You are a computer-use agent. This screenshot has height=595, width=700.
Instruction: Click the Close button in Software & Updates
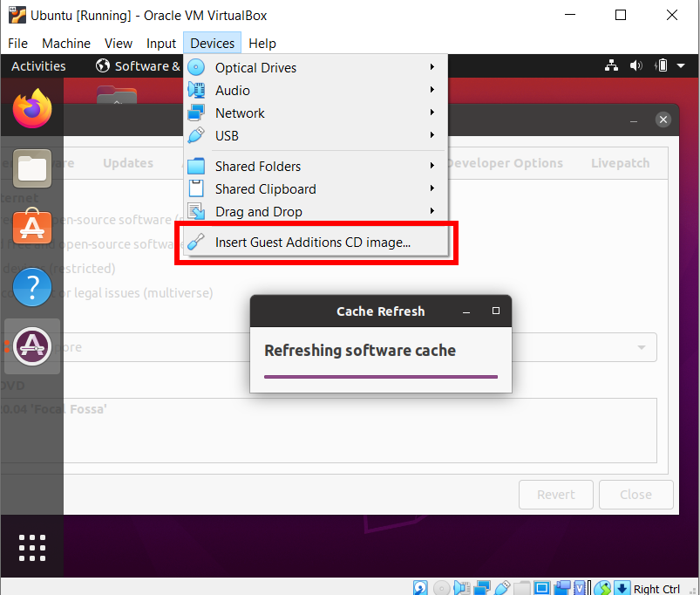pyautogui.click(x=635, y=495)
